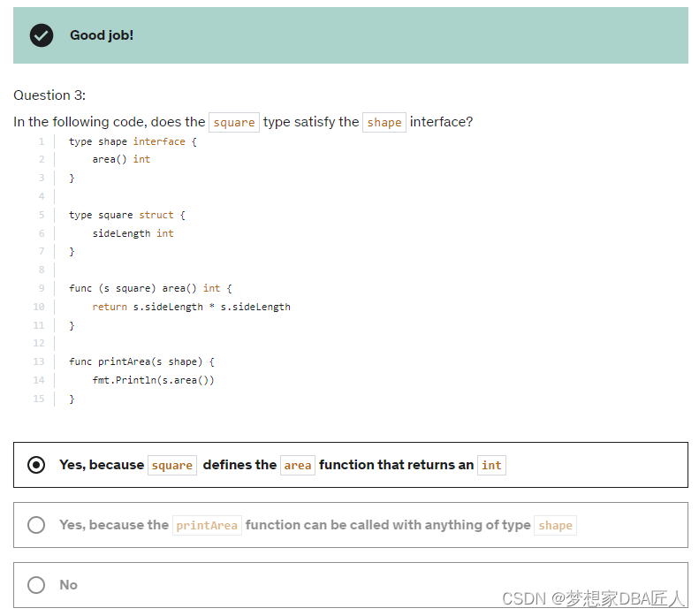699x616 pixels.
Task: Click code line 'fmt.Println(s.area())'
Action: 154,380
